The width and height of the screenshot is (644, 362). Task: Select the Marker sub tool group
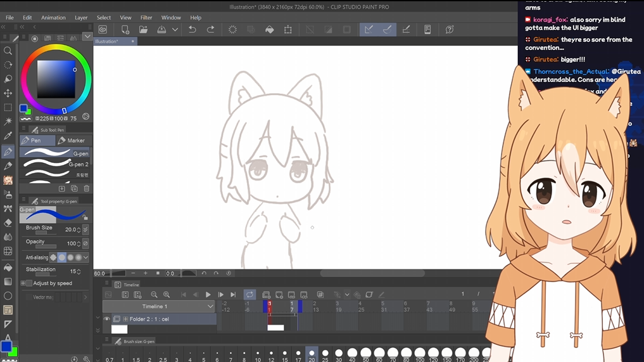pyautogui.click(x=73, y=140)
